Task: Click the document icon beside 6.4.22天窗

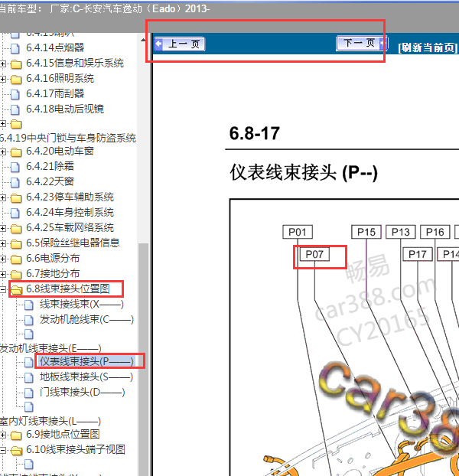Action: coord(15,182)
